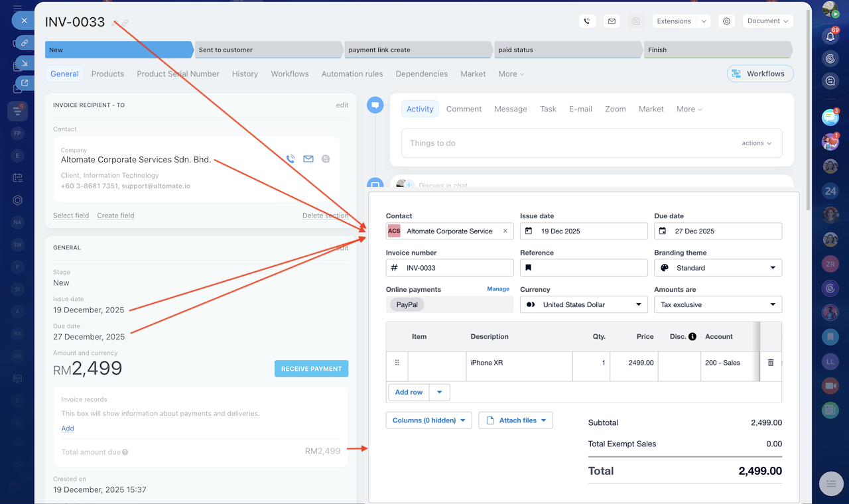The image size is (849, 504).
Task: Delete the iPhone XR row with trash icon
Action: point(770,363)
